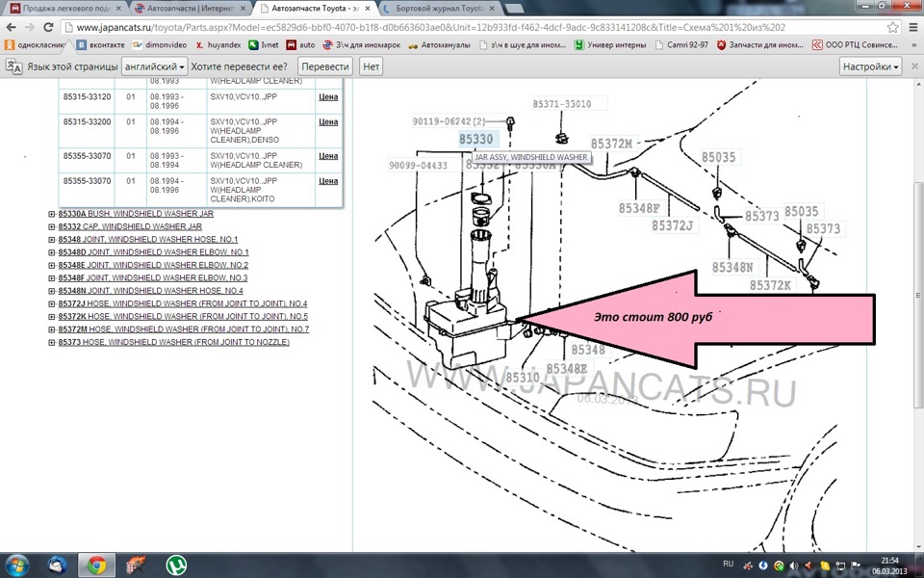Open the 85373 HOSE (FROM JOINT TO NOZZLE) link
Screen dimensions: 924x578
tap(174, 343)
